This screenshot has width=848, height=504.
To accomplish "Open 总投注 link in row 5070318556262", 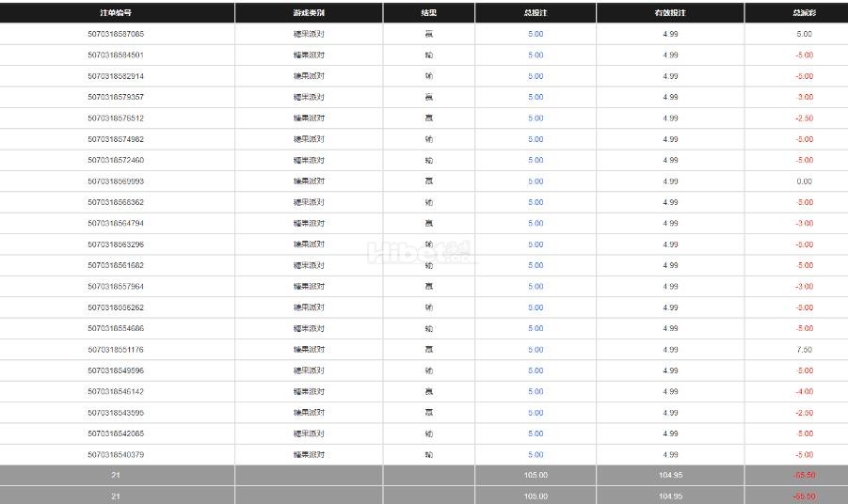I will [x=536, y=307].
